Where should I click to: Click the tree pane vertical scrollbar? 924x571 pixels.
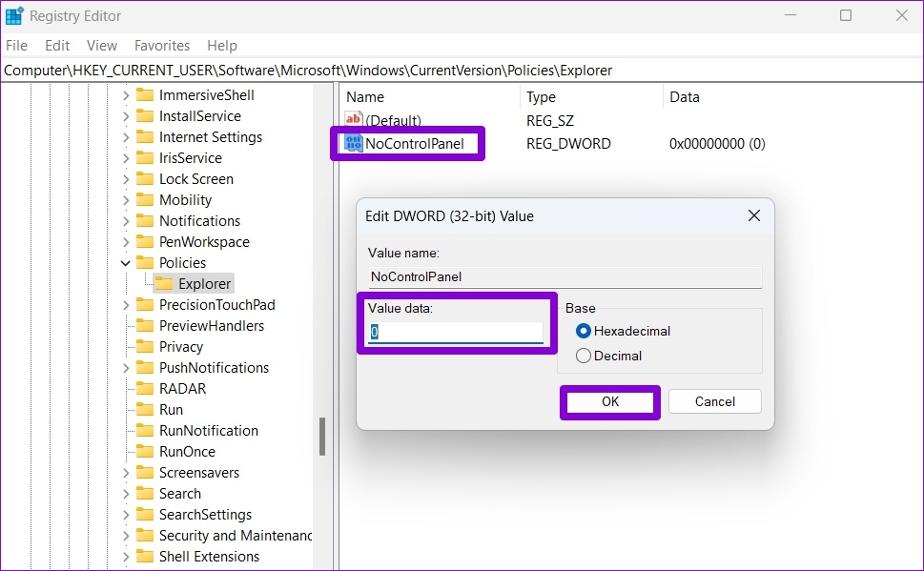coord(322,437)
